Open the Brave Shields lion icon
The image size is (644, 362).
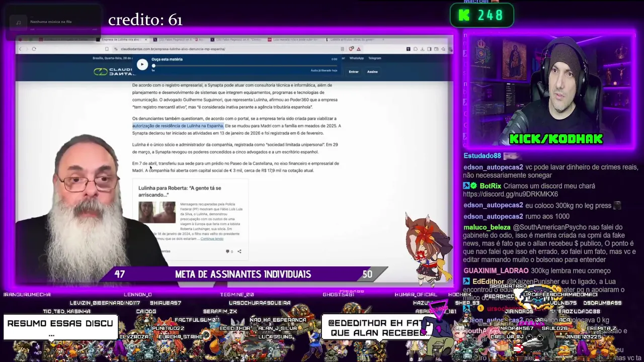(x=352, y=49)
